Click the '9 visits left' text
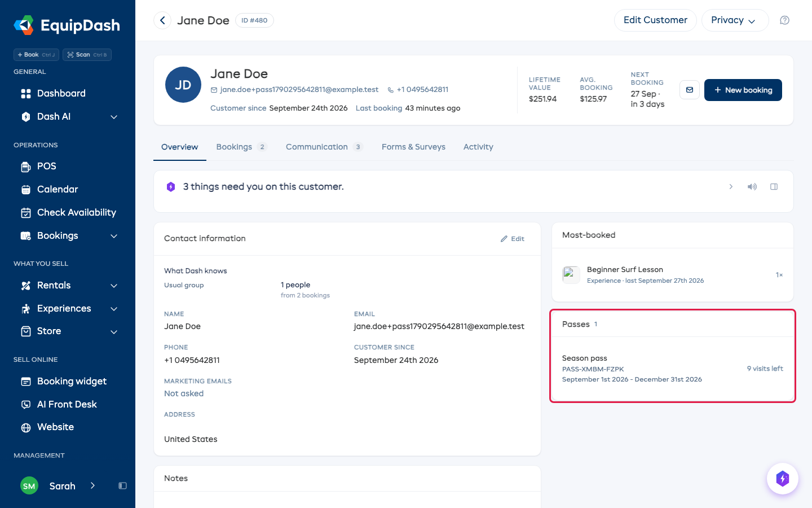Image resolution: width=812 pixels, height=508 pixels. pyautogui.click(x=765, y=369)
